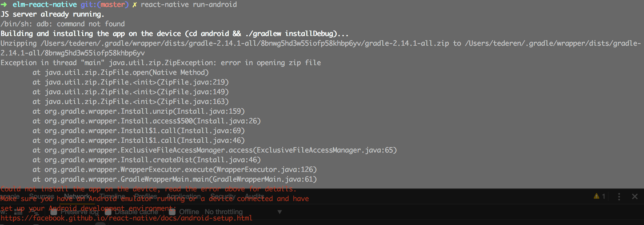Select the Network tab

pos(77,196)
